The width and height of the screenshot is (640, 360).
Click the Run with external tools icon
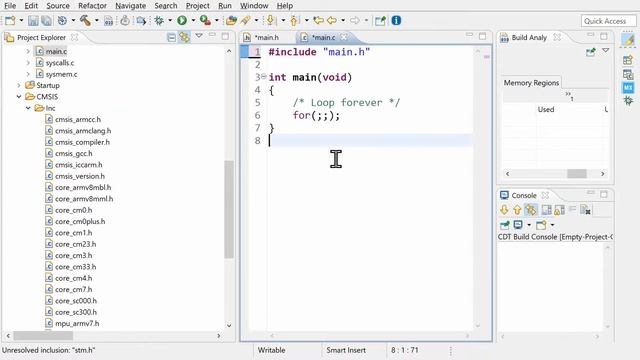point(205,20)
